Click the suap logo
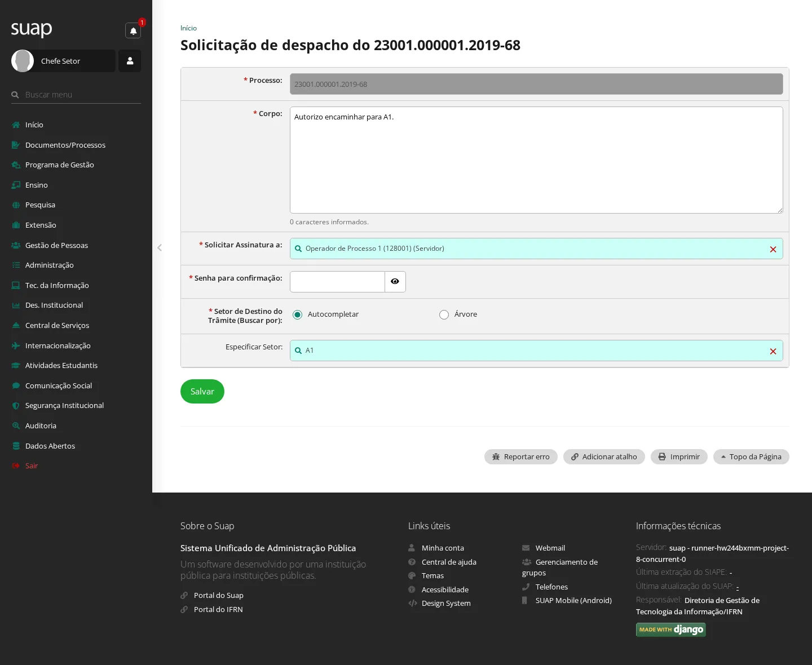This screenshot has width=812, height=665. pos(32,29)
